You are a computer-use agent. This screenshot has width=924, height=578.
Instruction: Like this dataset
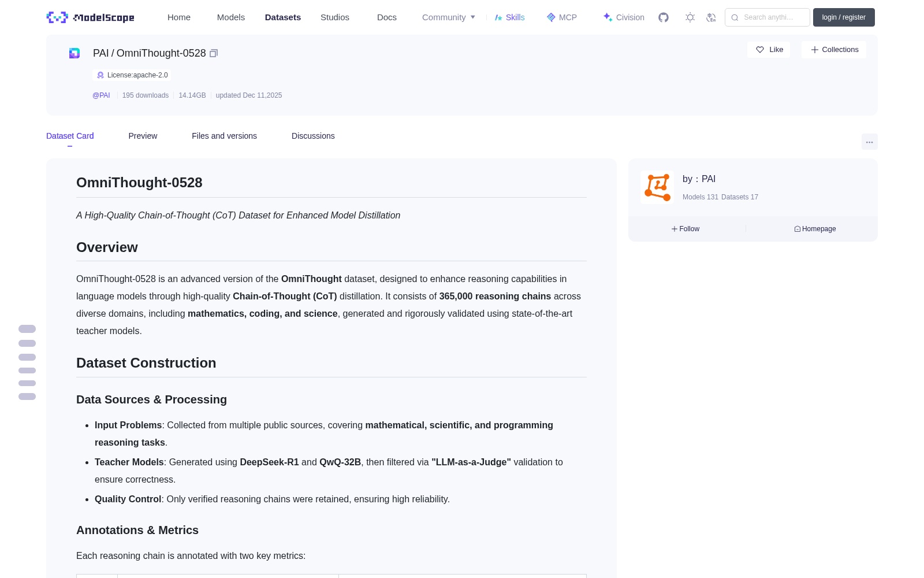point(769,50)
